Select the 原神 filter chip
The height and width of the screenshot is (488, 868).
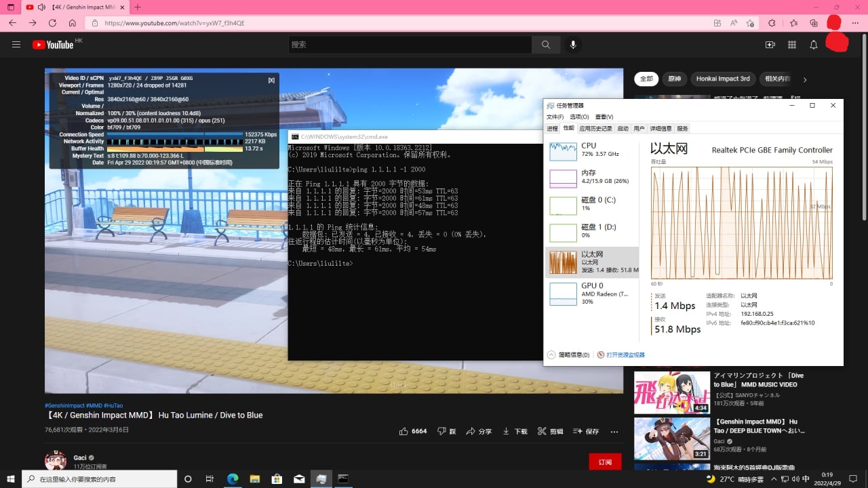pos(674,79)
